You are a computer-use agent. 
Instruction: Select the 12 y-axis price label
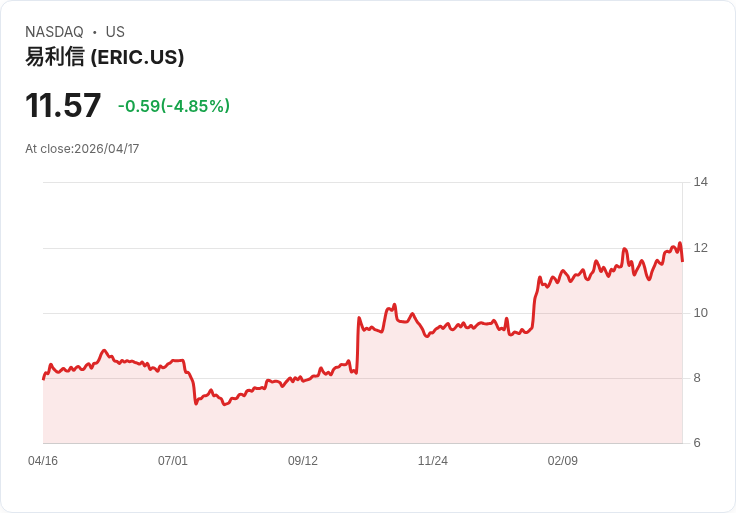click(x=700, y=248)
